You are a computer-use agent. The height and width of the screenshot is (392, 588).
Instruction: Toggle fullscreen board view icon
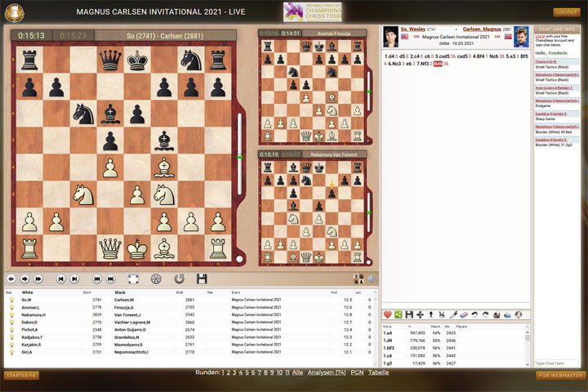pos(133,278)
